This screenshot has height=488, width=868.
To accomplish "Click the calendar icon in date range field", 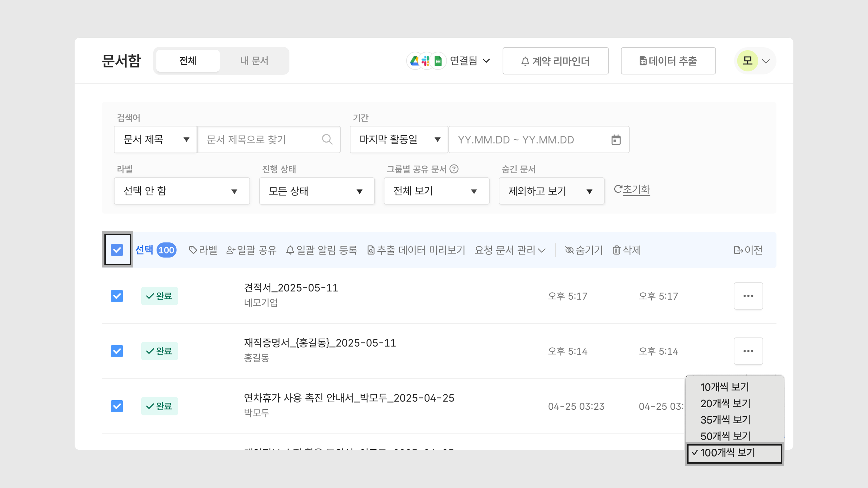I will click(x=616, y=139).
